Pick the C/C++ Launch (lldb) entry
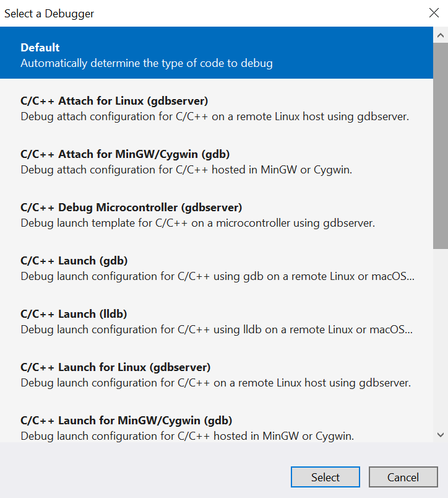Screen dimensions: 448x498 79,313
